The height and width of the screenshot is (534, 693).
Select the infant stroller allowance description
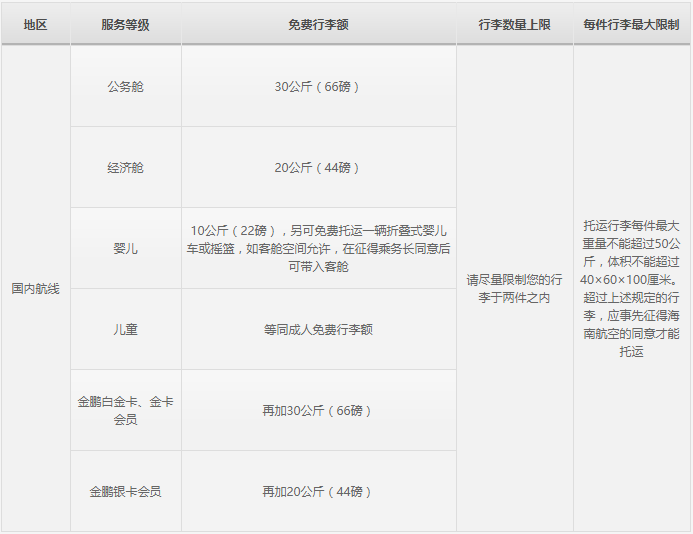coord(318,248)
